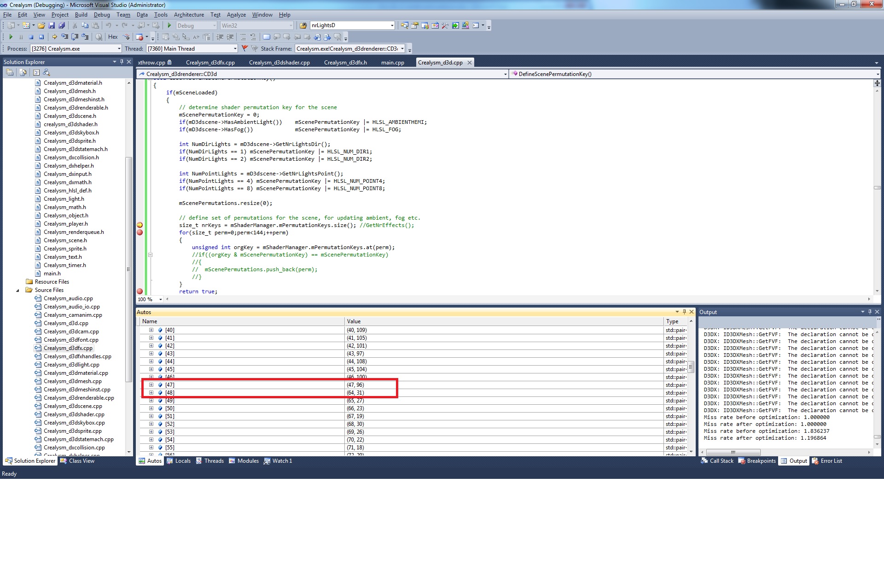Click the Open File folder icon
The image size is (884, 588).
click(x=41, y=26)
